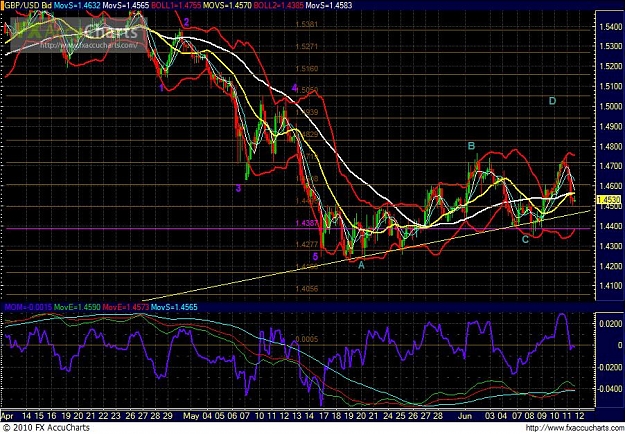Click the projected wave D marker
The width and height of the screenshot is (625, 434).
pos(552,101)
